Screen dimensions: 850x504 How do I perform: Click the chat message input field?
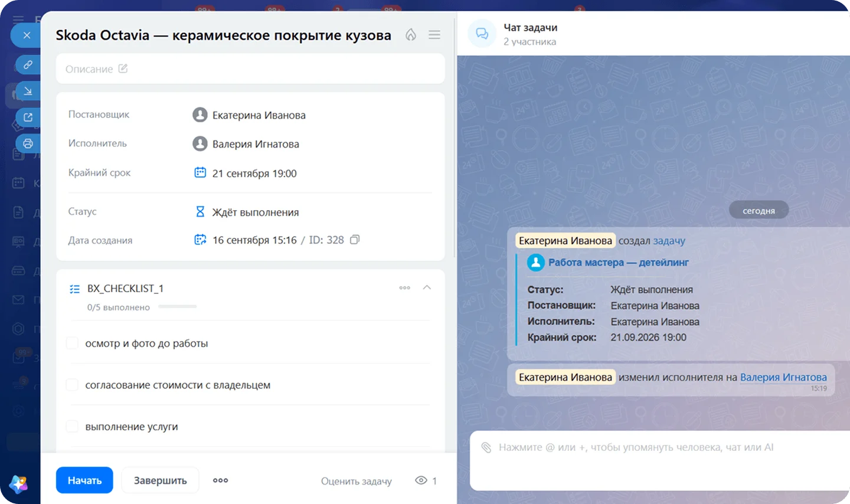pyautogui.click(x=660, y=461)
